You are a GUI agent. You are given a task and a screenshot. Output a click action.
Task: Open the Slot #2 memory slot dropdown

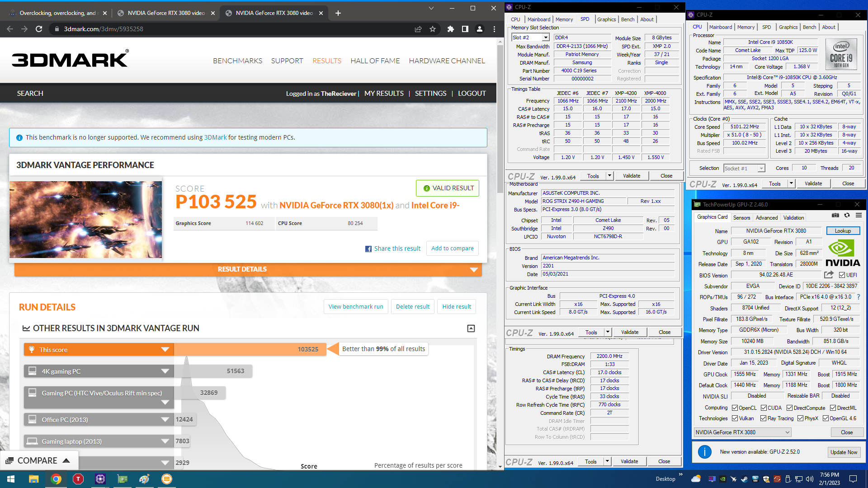point(546,38)
